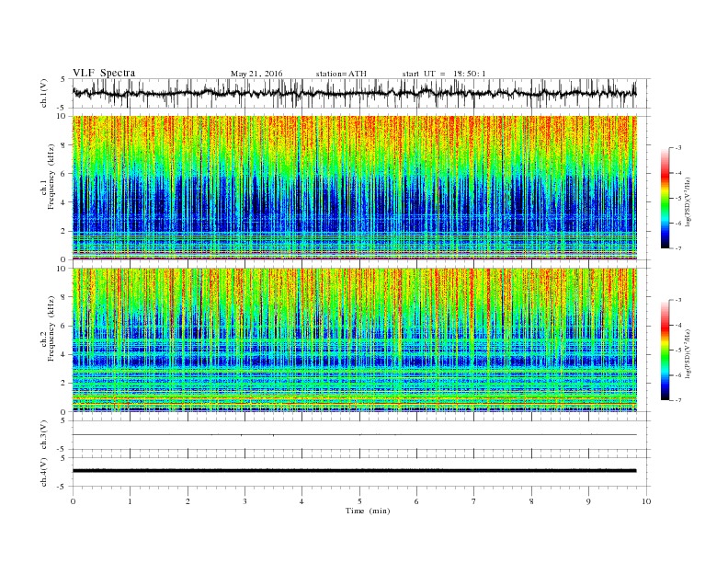Click the ch.3(V) flat waveform line
Image resolution: width=728 pixels, height=563 pixels.
[355, 435]
